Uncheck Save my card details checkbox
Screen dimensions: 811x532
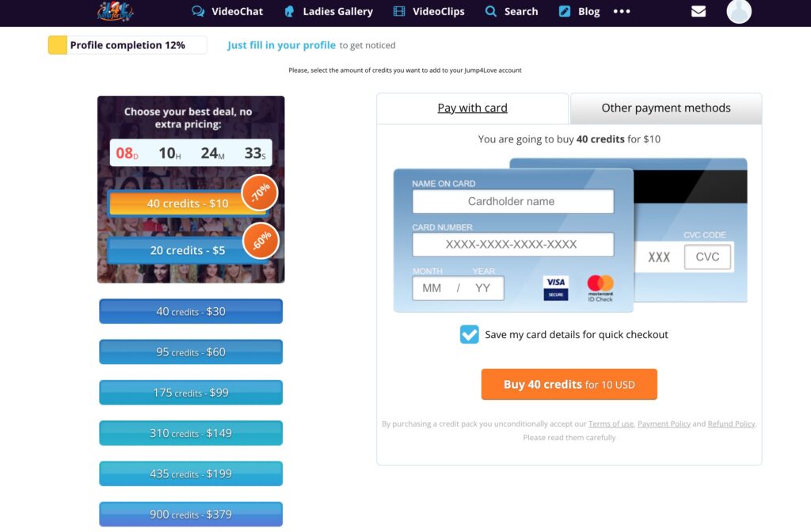[x=469, y=334]
